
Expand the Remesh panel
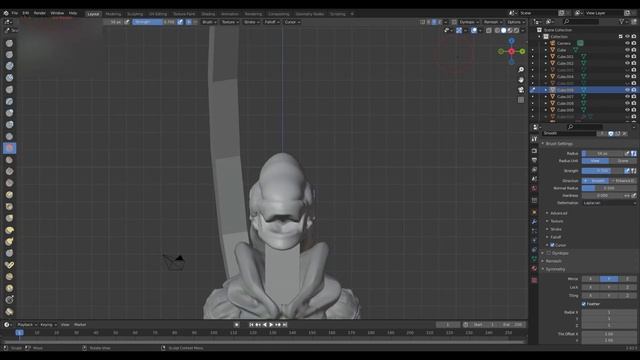553,261
